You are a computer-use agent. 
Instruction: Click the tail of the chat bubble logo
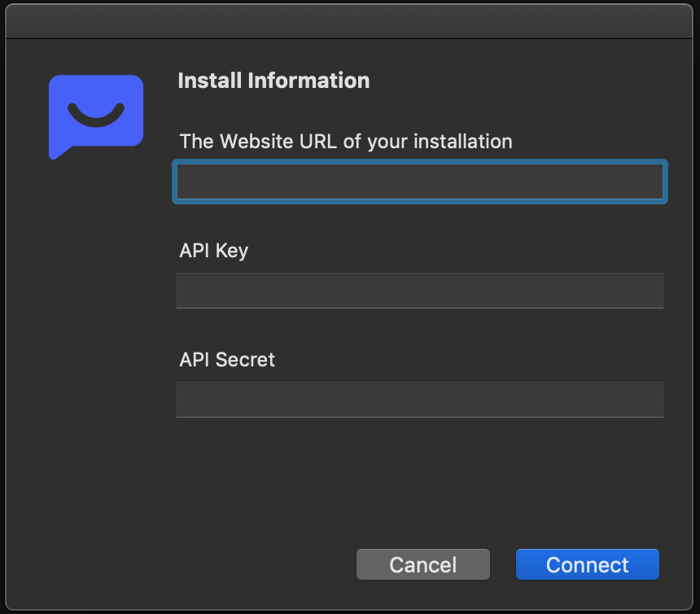pyautogui.click(x=55, y=152)
